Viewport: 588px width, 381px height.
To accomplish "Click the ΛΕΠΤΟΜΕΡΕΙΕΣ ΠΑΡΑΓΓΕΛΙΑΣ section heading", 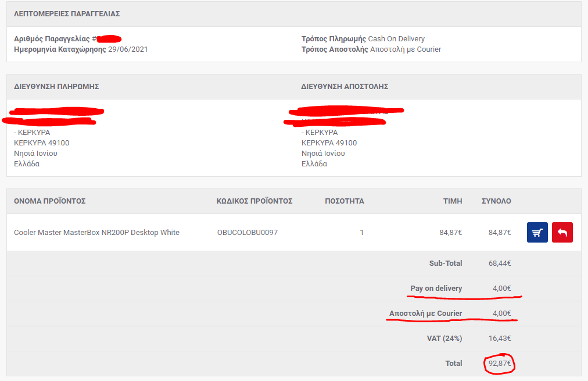I will [67, 14].
